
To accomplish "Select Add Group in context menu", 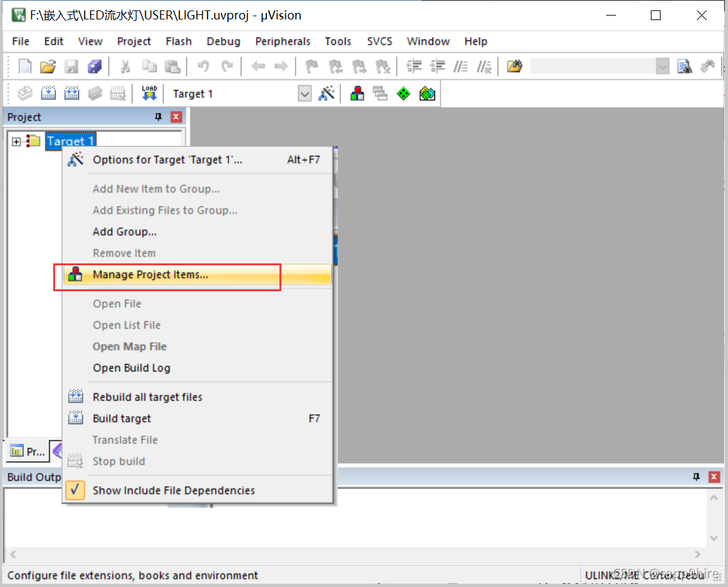I will pos(198,232).
